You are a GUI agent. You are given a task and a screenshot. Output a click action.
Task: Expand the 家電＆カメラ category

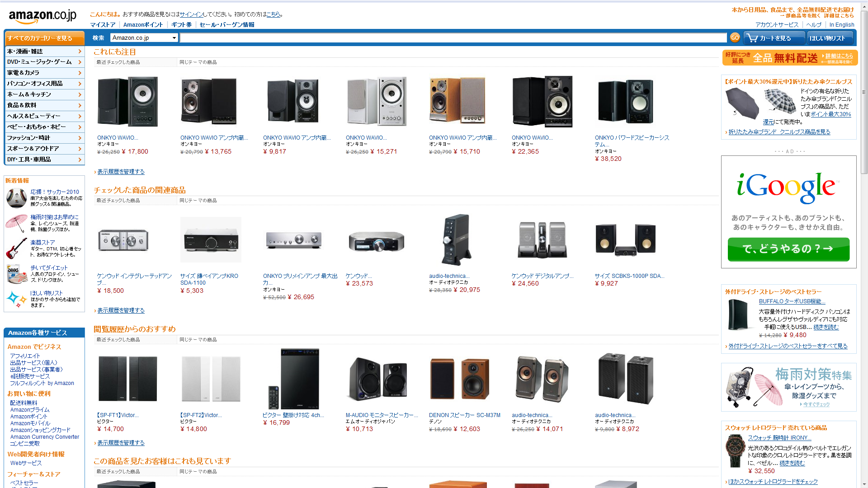pyautogui.click(x=44, y=73)
